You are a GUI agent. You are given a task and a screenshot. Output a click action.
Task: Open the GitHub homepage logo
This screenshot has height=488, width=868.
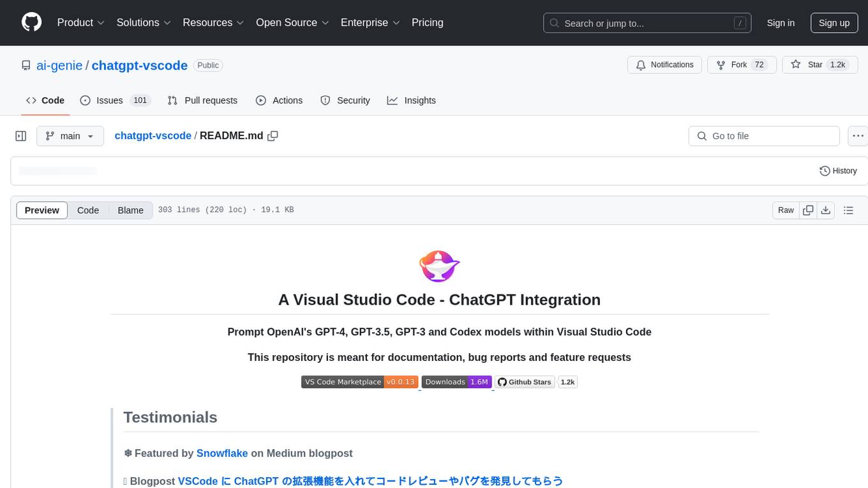point(31,22)
